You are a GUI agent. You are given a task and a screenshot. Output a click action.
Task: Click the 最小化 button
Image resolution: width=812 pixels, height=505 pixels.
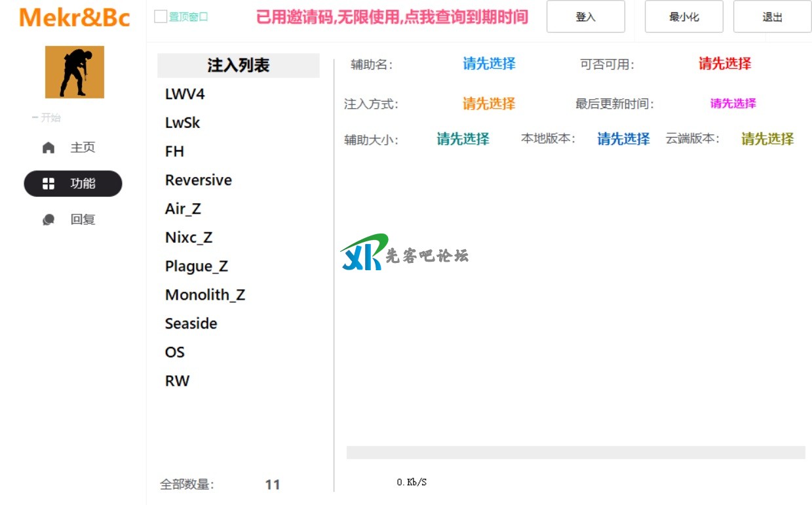coord(684,17)
